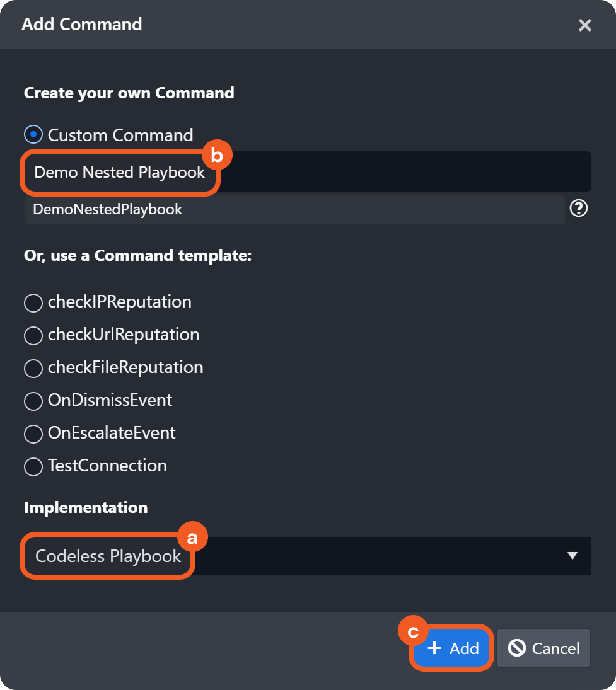The width and height of the screenshot is (616, 690).
Task: Click the Implementation dropdown arrow
Action: [x=572, y=556]
